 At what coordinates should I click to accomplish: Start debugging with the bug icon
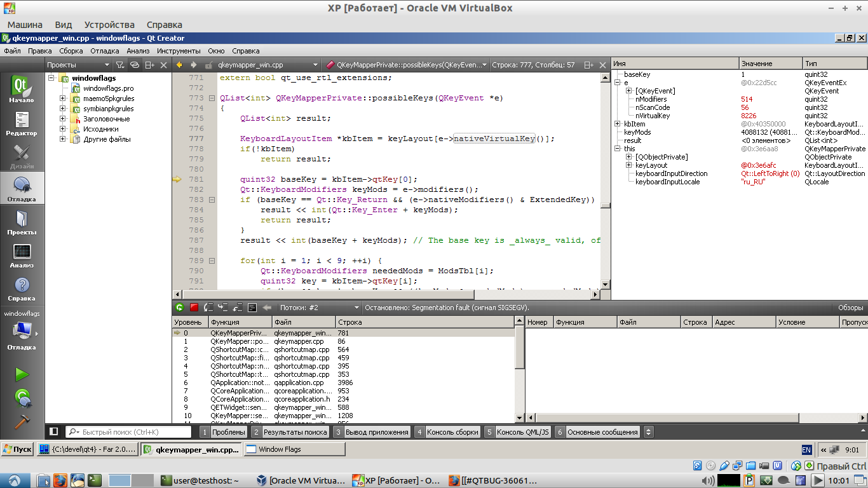(x=22, y=398)
